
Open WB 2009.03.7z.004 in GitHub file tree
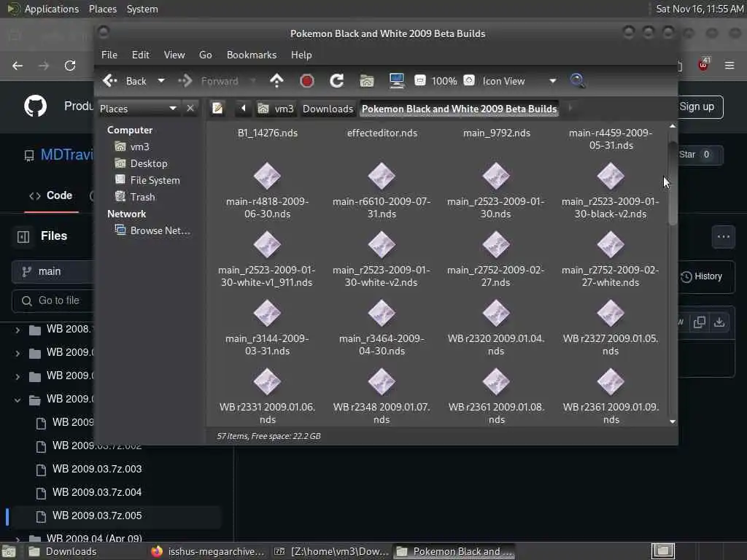(97, 492)
